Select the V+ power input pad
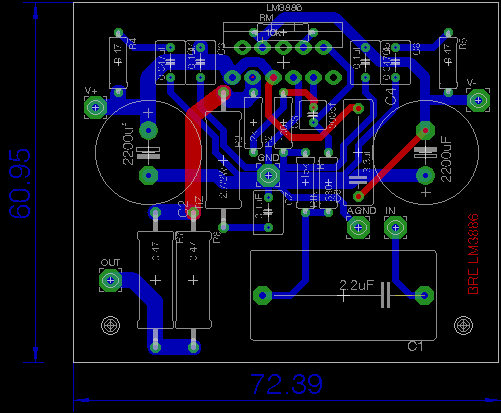 click(x=95, y=108)
